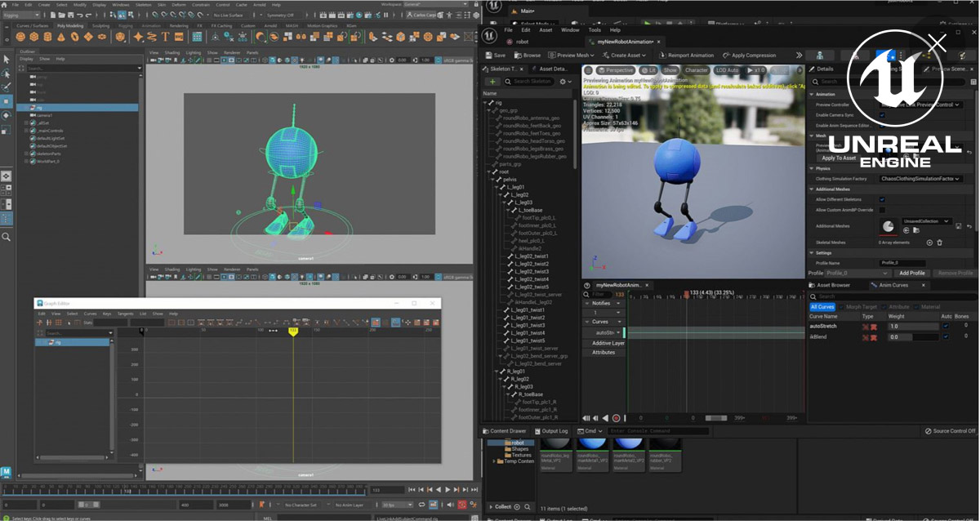Click the Search Skeleton input field
The height and width of the screenshot is (521, 980).
coord(529,82)
